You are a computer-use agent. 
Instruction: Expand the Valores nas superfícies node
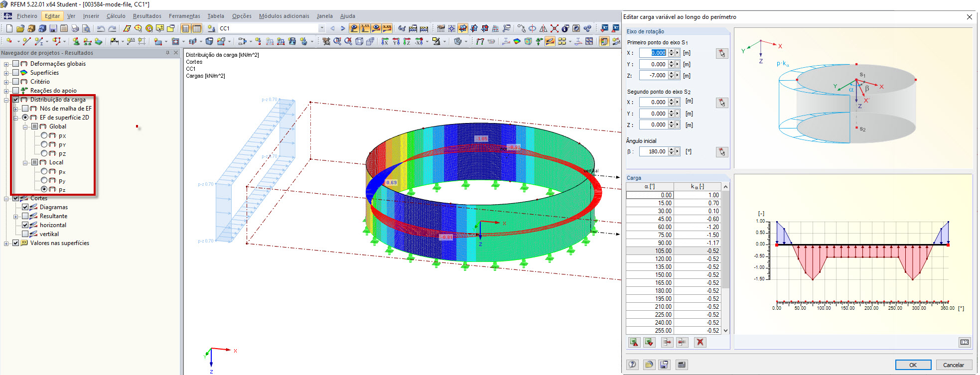point(6,243)
